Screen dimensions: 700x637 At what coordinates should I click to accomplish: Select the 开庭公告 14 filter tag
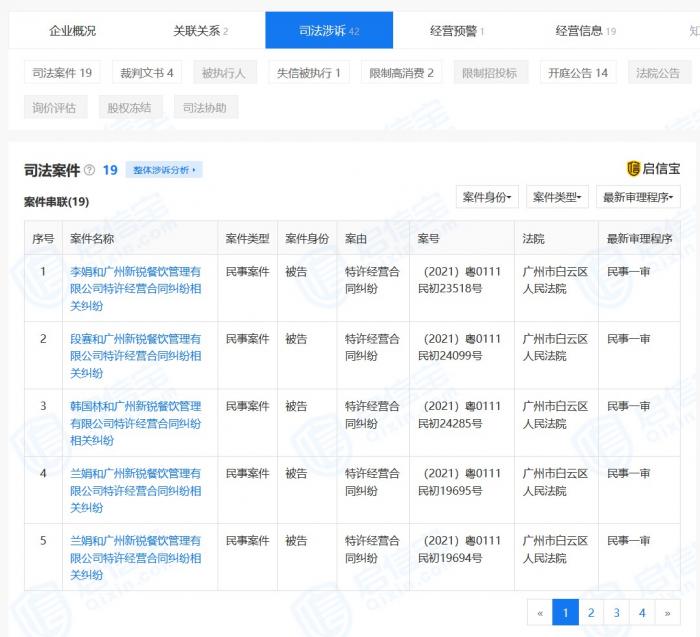(x=578, y=73)
